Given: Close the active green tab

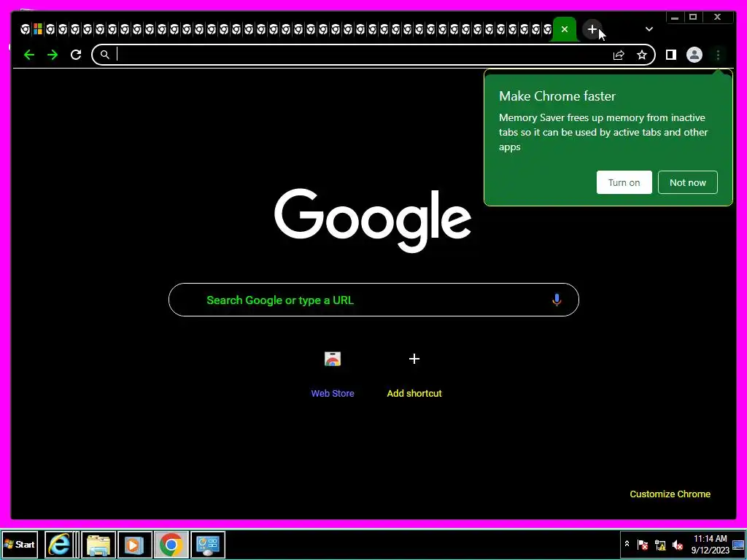Looking at the screenshot, I should (x=565, y=29).
